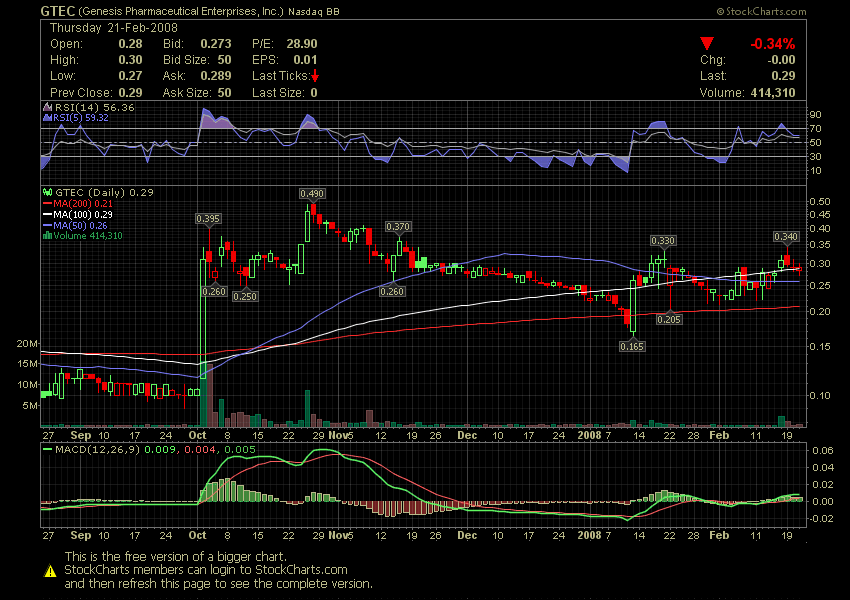Click the MACD(12,26,9) indicator label text
The height and width of the screenshot is (600, 850).
104,450
